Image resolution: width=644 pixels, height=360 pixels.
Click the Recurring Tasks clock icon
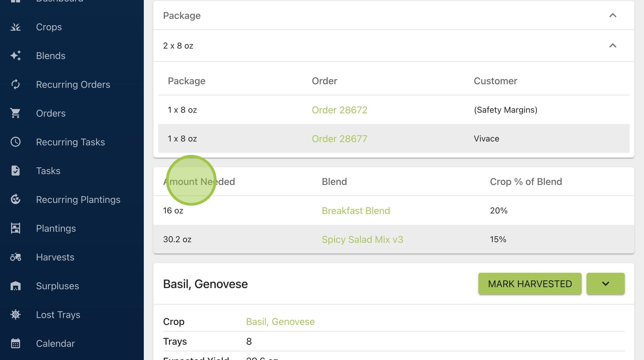[16, 142]
